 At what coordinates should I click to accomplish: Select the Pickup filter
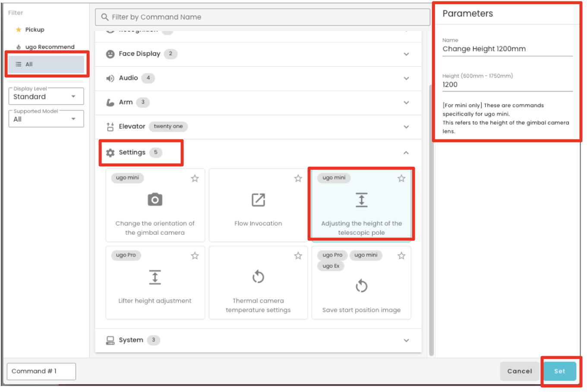pyautogui.click(x=46, y=30)
